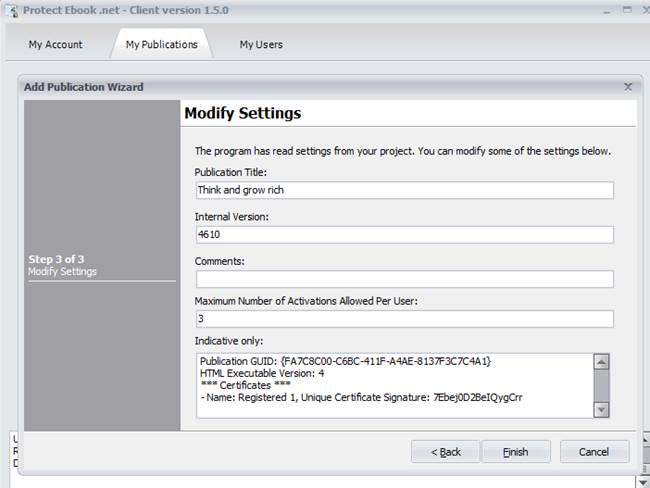Click into the Publication Title field
The height and width of the screenshot is (488, 650).
click(x=405, y=190)
